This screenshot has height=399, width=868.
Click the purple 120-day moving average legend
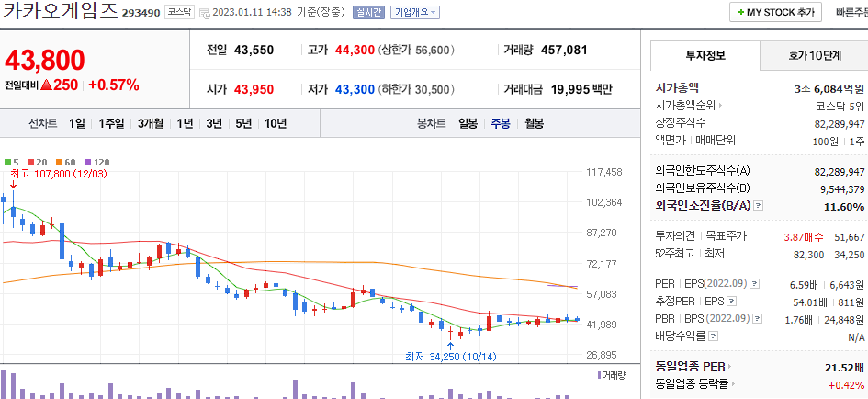[x=96, y=163]
